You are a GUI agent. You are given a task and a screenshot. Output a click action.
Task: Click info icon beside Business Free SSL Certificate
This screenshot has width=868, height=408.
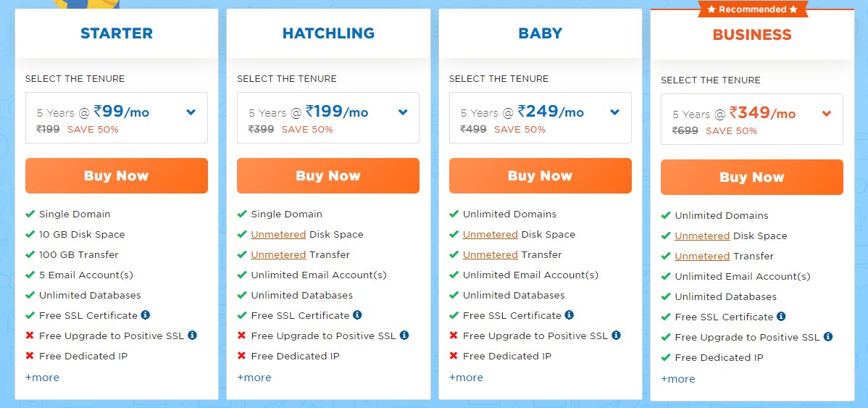coord(781,316)
